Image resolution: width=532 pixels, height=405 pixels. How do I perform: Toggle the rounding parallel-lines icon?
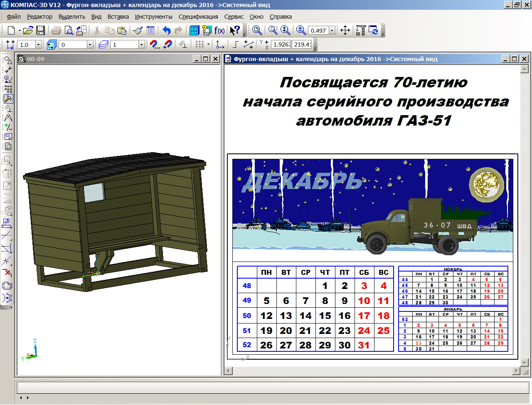(183, 44)
